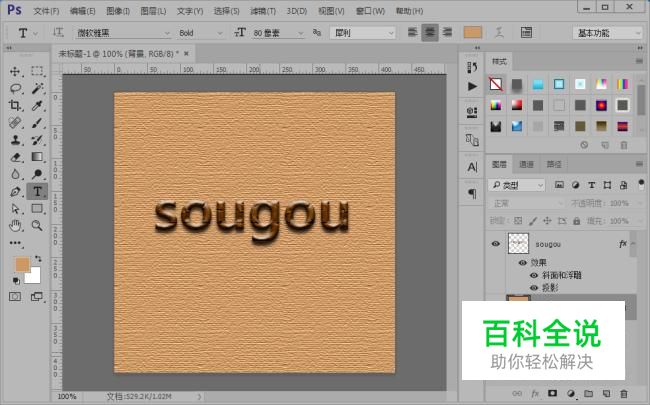Enable lock transparent pixels

pos(518,221)
